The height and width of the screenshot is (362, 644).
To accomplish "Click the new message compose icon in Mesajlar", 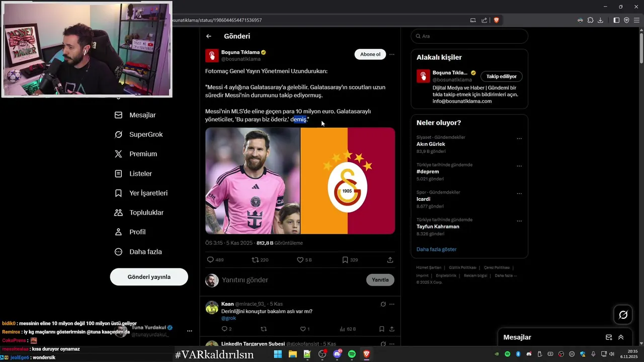I will tap(609, 337).
